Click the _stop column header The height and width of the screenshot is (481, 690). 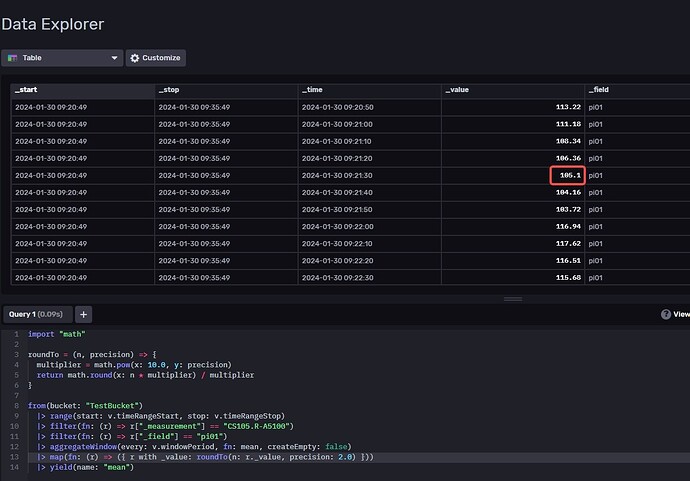226,90
